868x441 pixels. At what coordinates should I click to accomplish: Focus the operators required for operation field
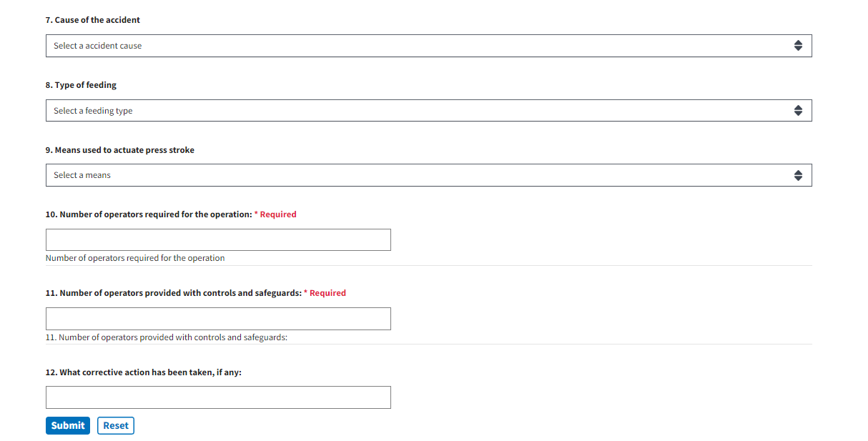pyautogui.click(x=218, y=240)
